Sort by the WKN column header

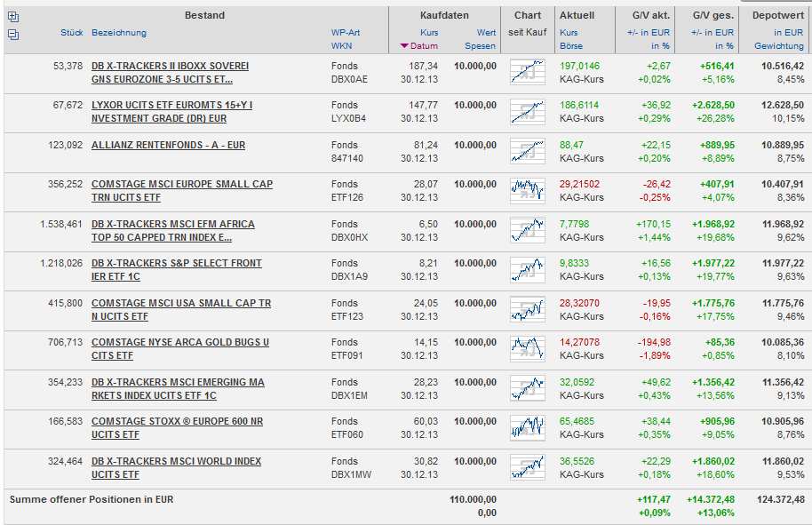pyautogui.click(x=341, y=46)
